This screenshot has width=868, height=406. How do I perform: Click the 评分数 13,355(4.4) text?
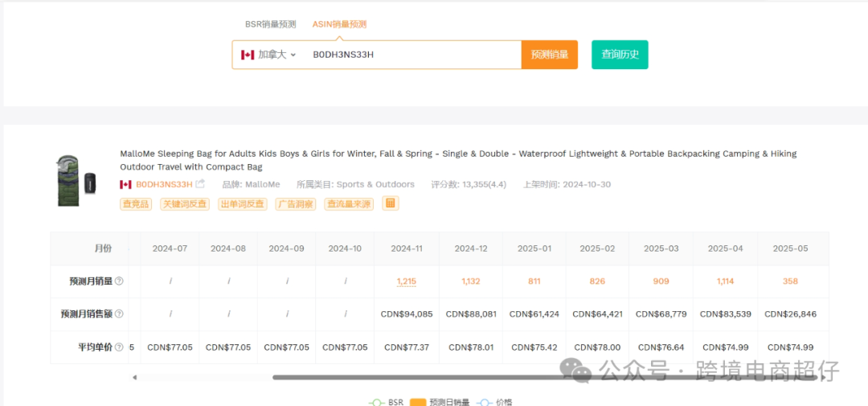469,184
